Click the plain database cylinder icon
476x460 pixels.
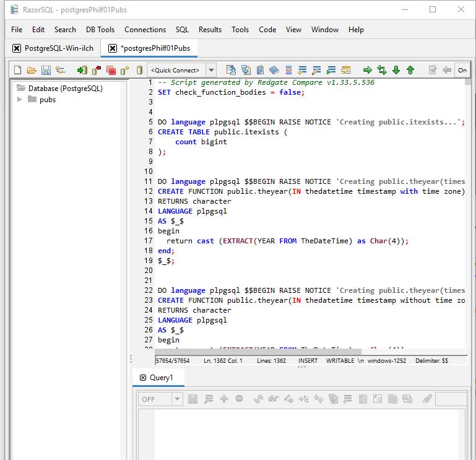tap(139, 70)
